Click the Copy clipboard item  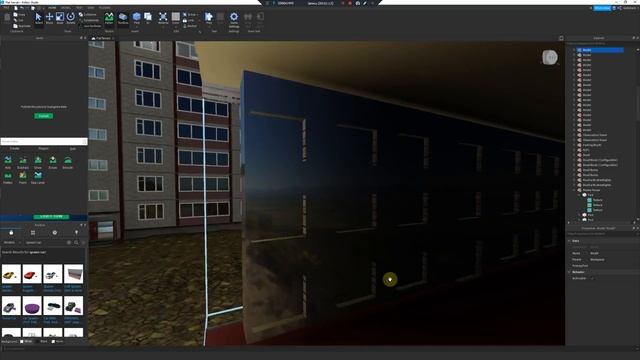[20, 15]
